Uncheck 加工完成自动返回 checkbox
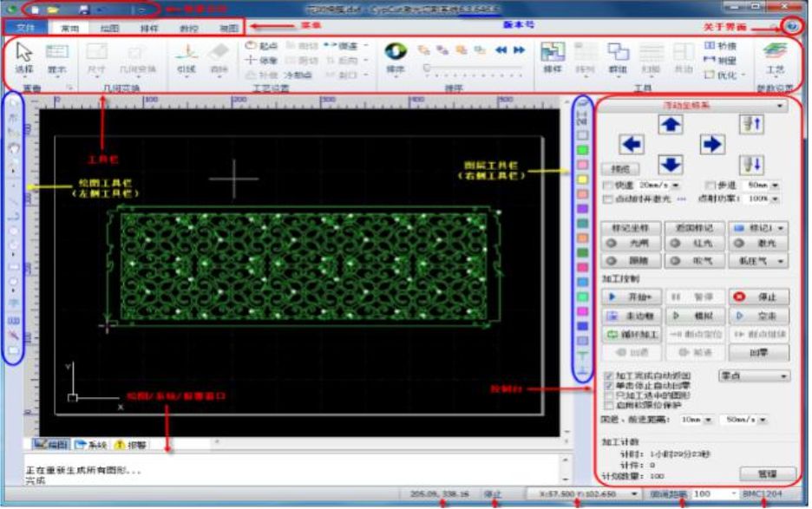 (x=609, y=375)
